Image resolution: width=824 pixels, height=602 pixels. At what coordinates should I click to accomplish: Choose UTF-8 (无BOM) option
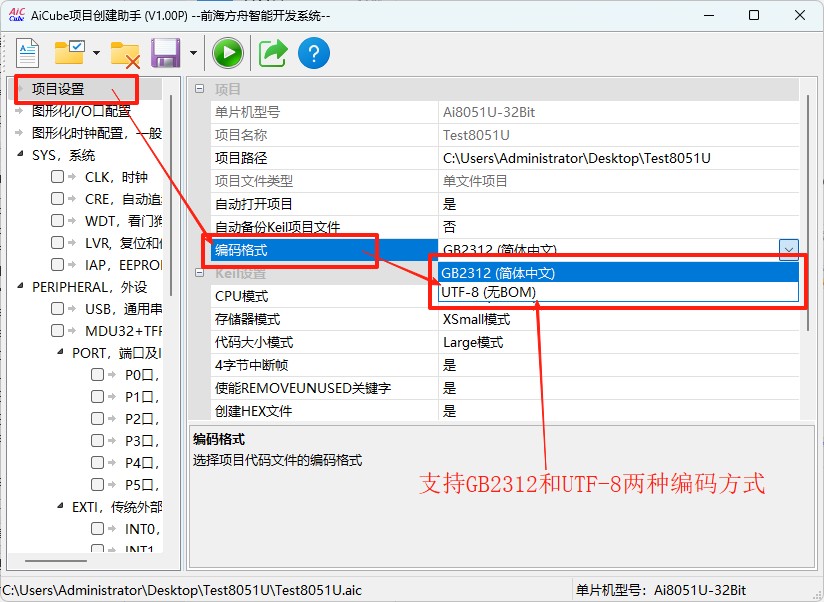point(619,292)
